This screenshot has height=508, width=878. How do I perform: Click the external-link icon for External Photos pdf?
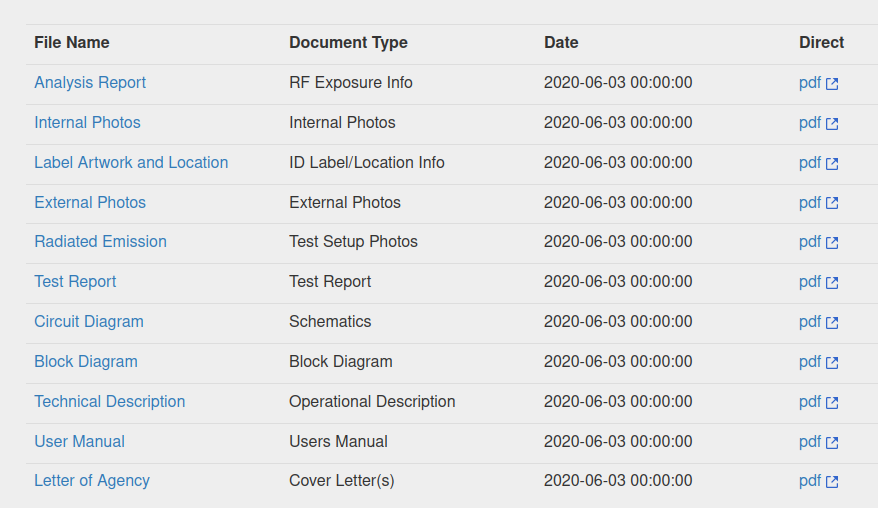pyautogui.click(x=832, y=203)
